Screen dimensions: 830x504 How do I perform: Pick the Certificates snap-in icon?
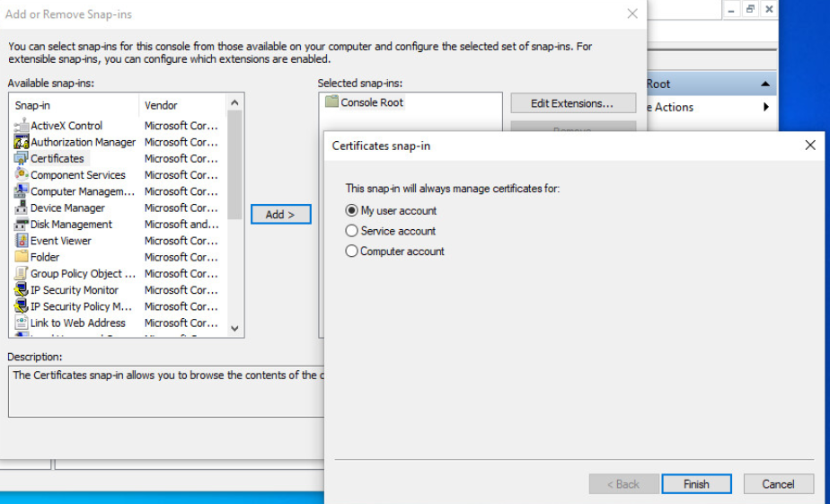22,158
